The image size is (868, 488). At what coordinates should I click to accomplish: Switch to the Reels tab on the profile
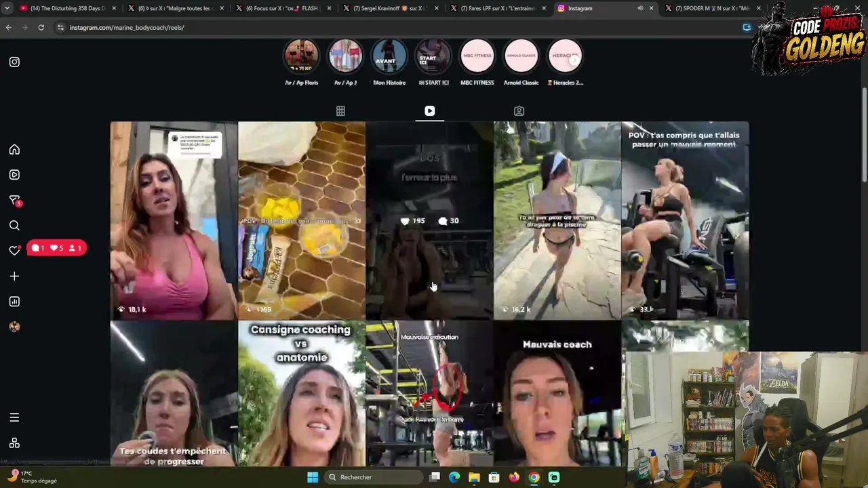[x=430, y=110]
